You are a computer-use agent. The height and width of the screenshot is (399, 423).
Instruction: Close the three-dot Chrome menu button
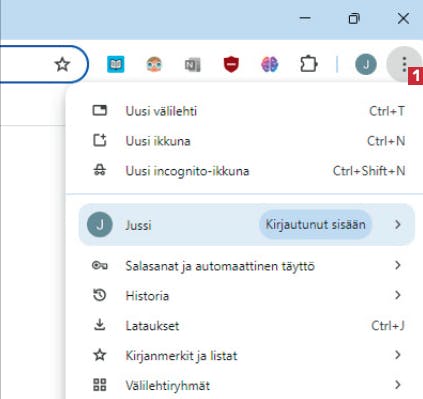404,64
